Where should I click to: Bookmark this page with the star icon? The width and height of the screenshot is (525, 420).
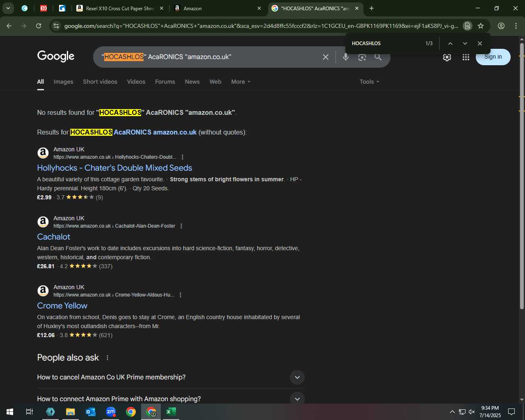tap(481, 26)
